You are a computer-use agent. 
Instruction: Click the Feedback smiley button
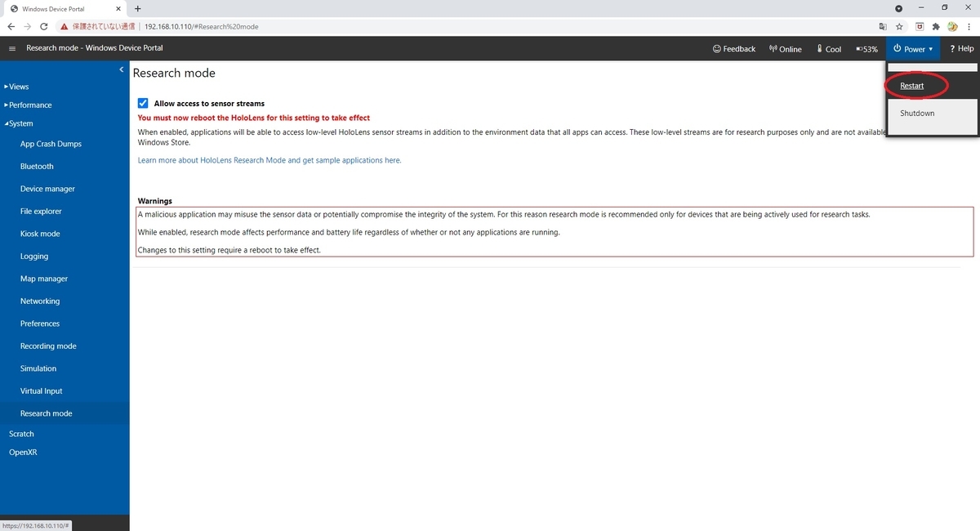click(733, 49)
